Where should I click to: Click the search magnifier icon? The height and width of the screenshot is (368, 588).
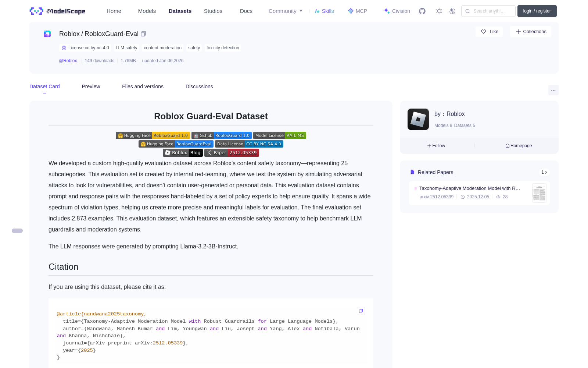(467, 11)
